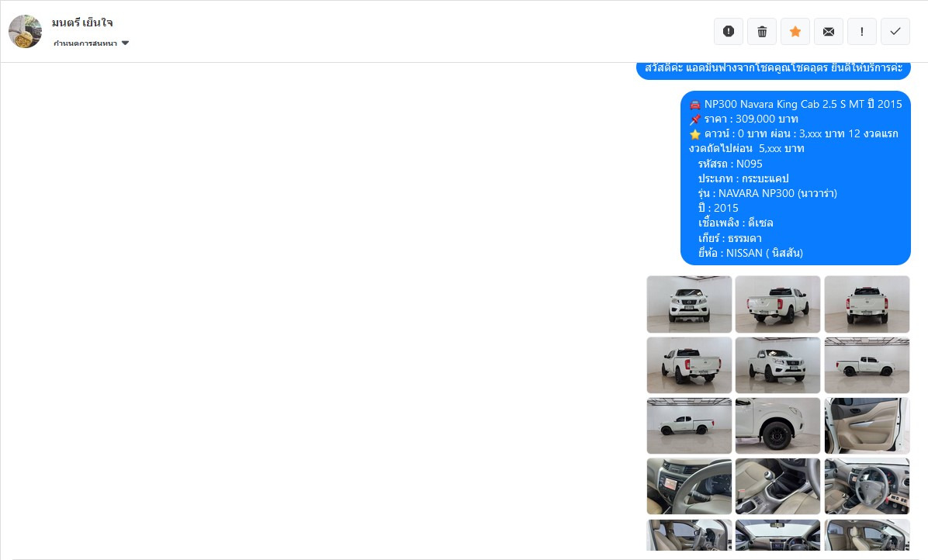Open the front three-quarter view truck photo
928x560 pixels.
(777, 365)
